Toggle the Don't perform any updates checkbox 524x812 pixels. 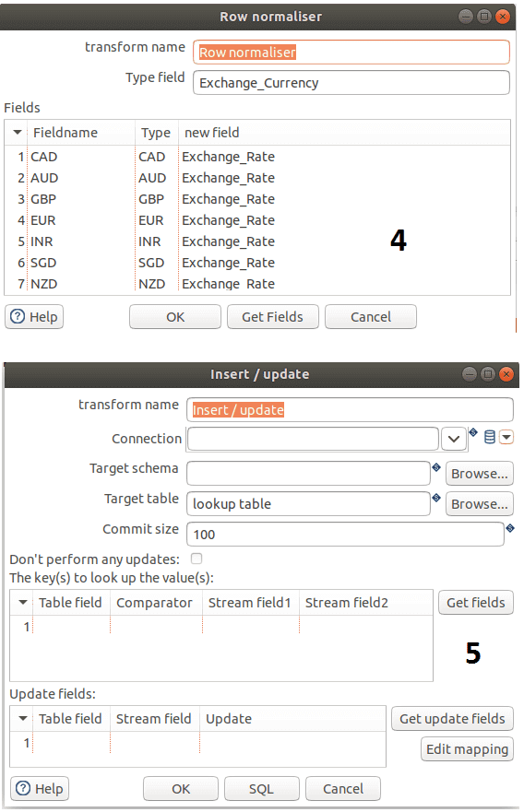coord(196,559)
